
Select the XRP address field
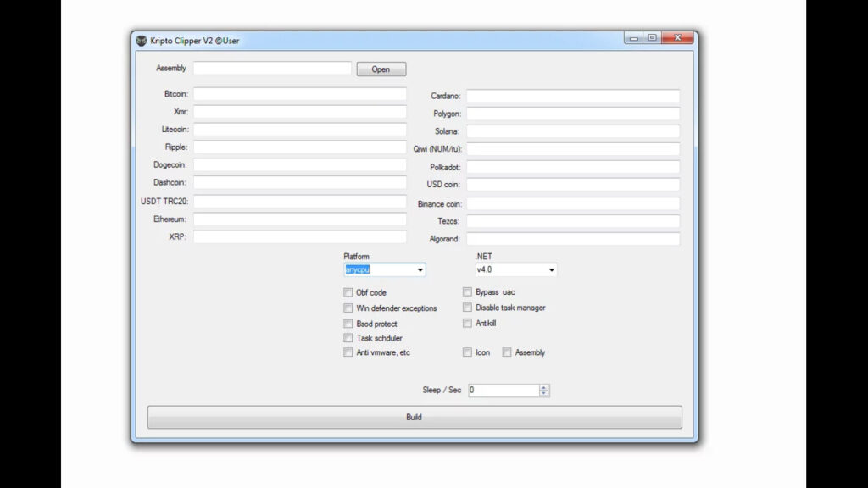pyautogui.click(x=299, y=237)
